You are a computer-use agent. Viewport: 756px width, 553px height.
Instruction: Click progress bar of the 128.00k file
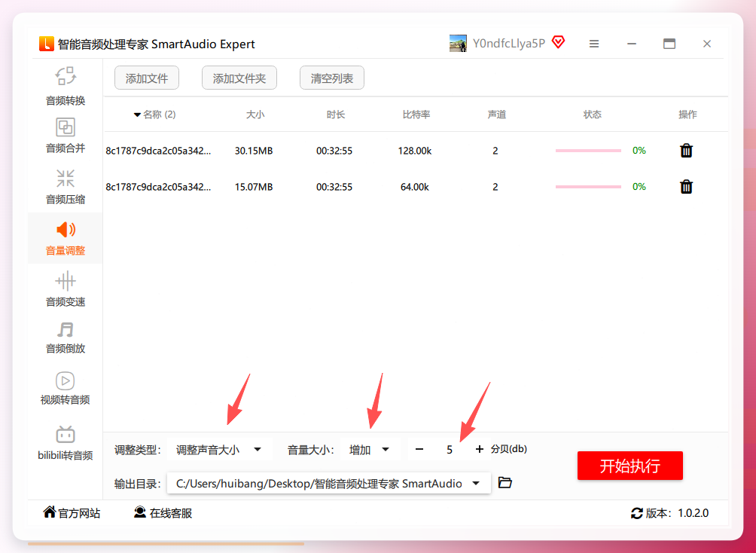tap(588, 151)
